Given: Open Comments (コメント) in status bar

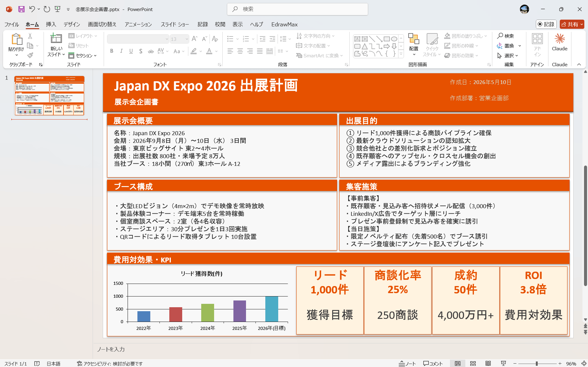Looking at the screenshot, I should 433,364.
